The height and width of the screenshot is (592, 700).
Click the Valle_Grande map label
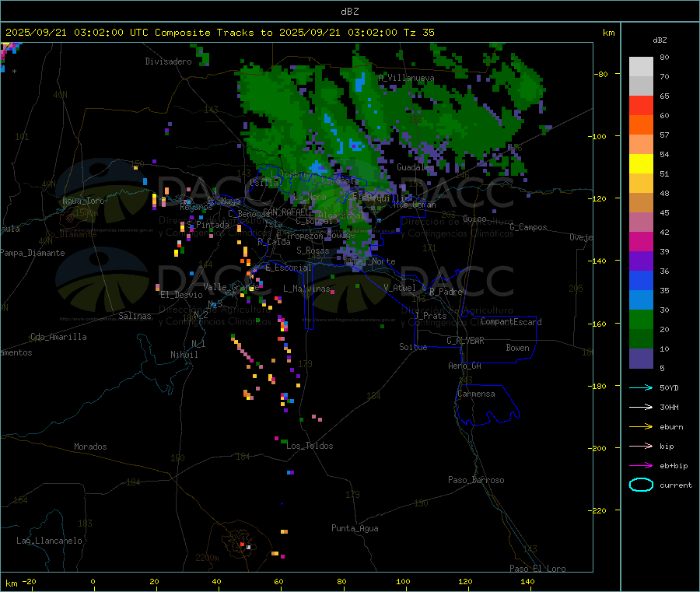[x=231, y=287]
